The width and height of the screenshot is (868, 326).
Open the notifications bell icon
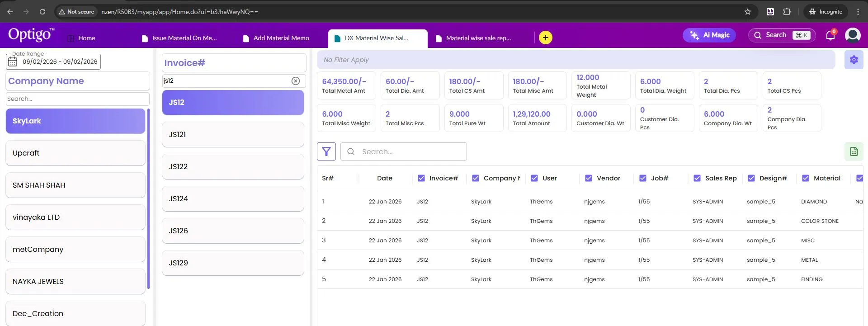point(830,35)
